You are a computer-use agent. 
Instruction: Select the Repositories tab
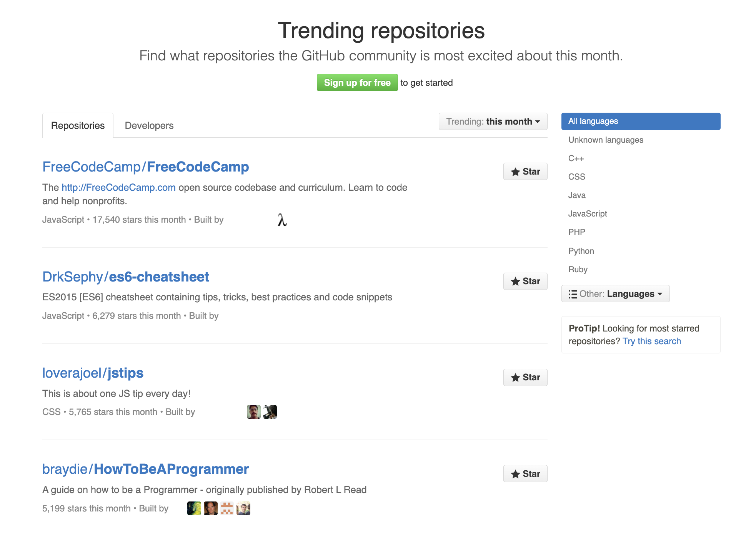point(78,125)
